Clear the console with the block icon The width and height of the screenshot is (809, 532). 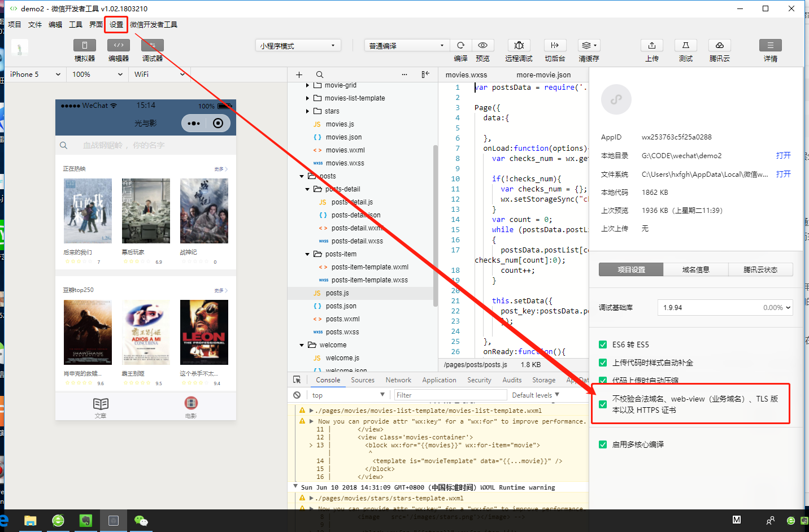(297, 395)
